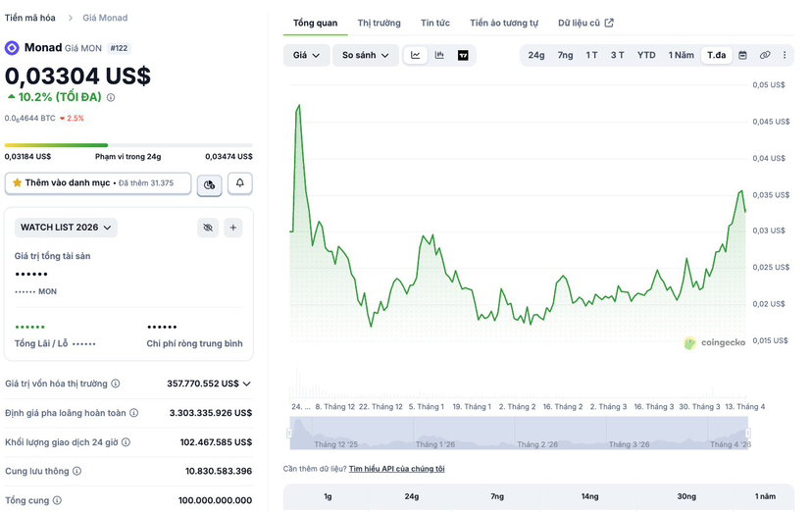
Task: Click the 30ng performance column header
Action: point(686,496)
